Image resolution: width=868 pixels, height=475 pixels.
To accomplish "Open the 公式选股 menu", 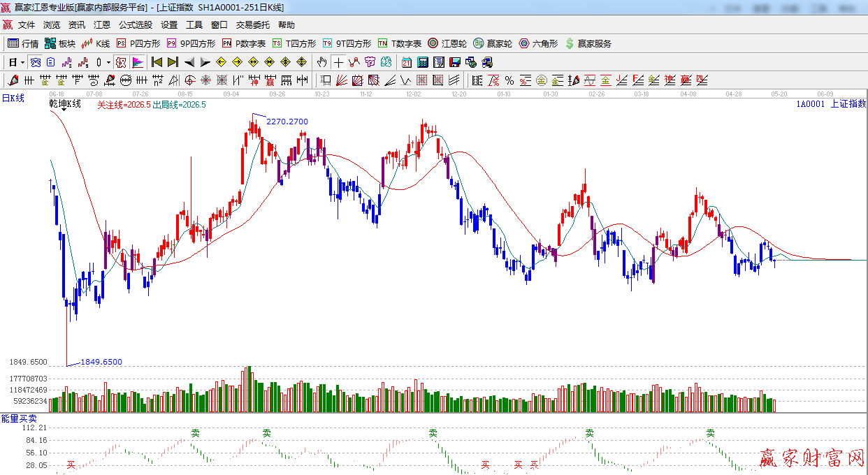I will 135,24.
